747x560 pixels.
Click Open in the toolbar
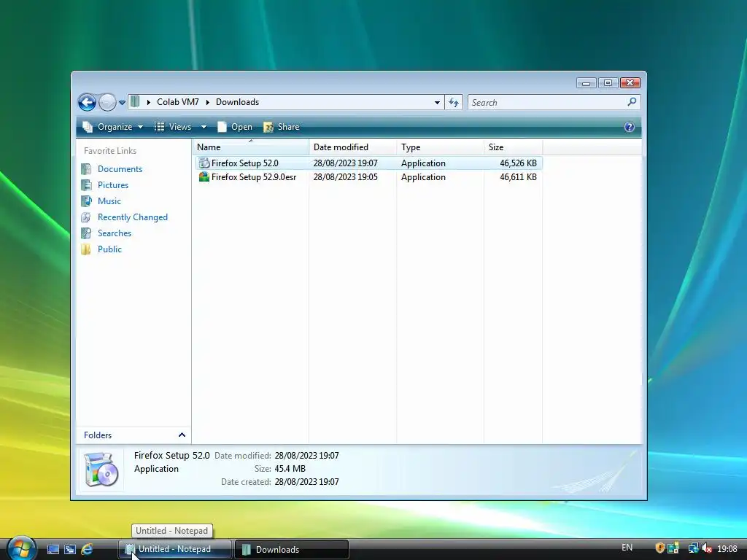pyautogui.click(x=235, y=127)
